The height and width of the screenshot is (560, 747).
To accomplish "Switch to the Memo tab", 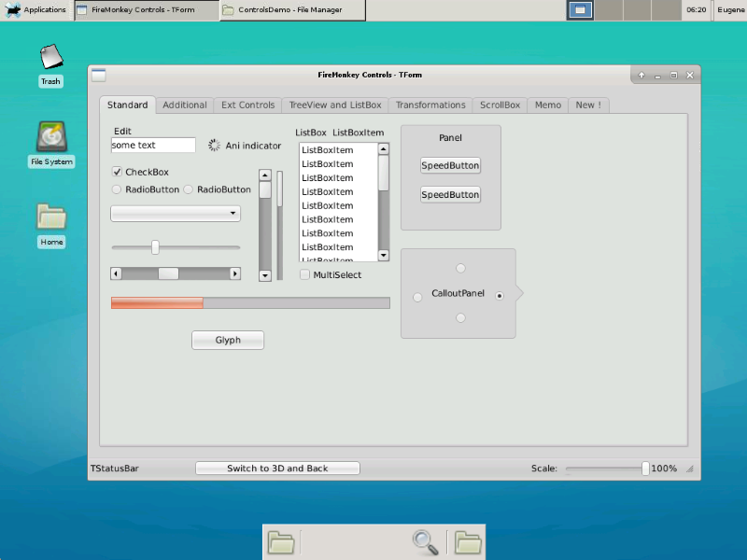I will pyautogui.click(x=548, y=105).
